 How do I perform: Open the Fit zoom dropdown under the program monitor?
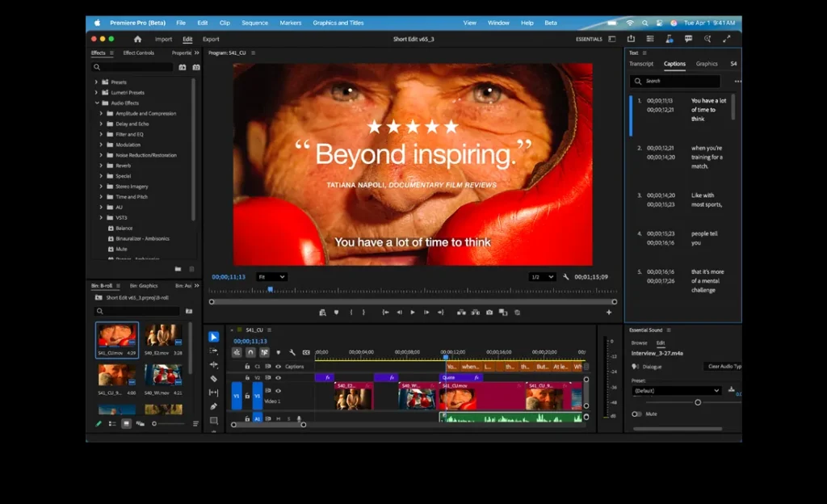coord(271,275)
